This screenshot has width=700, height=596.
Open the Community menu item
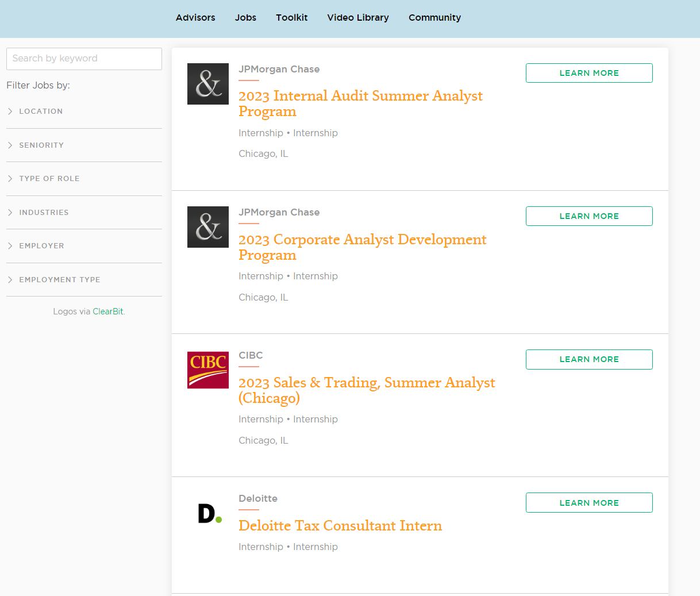(434, 17)
